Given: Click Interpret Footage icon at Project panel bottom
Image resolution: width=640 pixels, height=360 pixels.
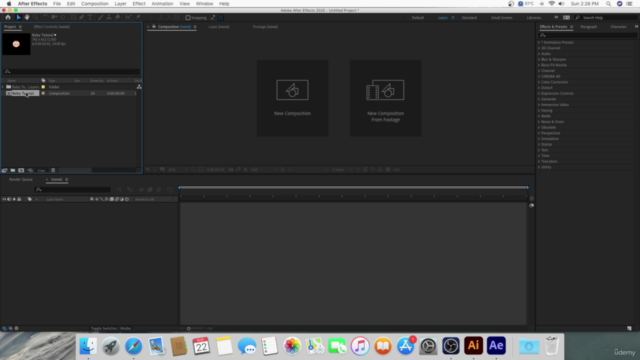Looking at the screenshot, I should coord(4,170).
